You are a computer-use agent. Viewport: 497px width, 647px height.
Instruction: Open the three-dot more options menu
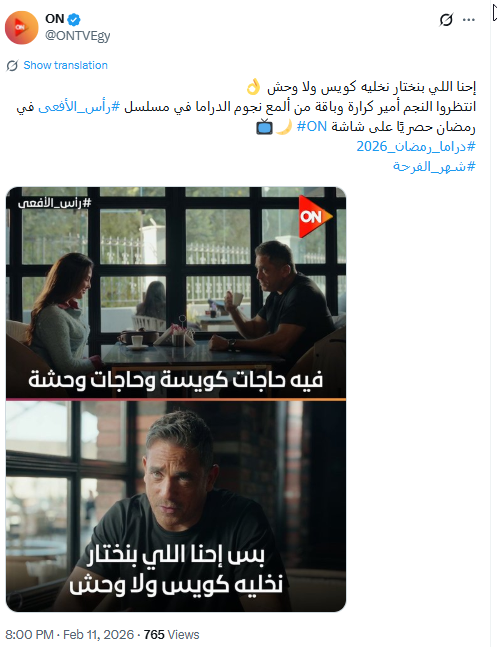tap(469, 20)
